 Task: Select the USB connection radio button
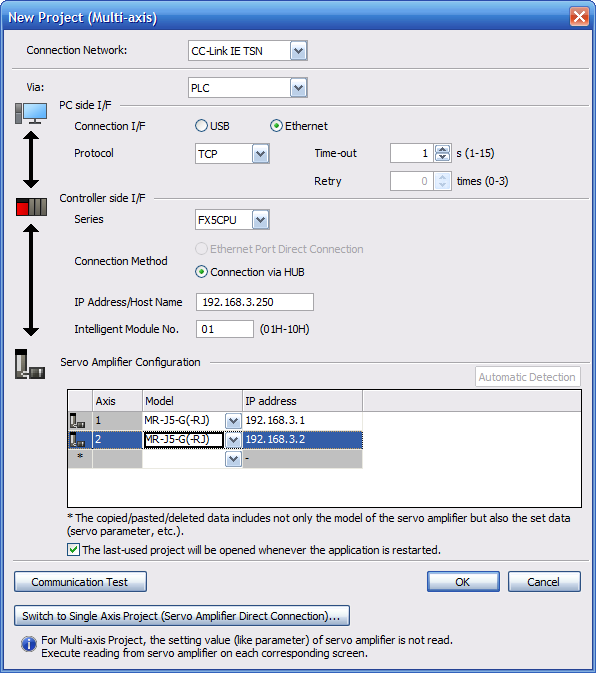pyautogui.click(x=201, y=126)
